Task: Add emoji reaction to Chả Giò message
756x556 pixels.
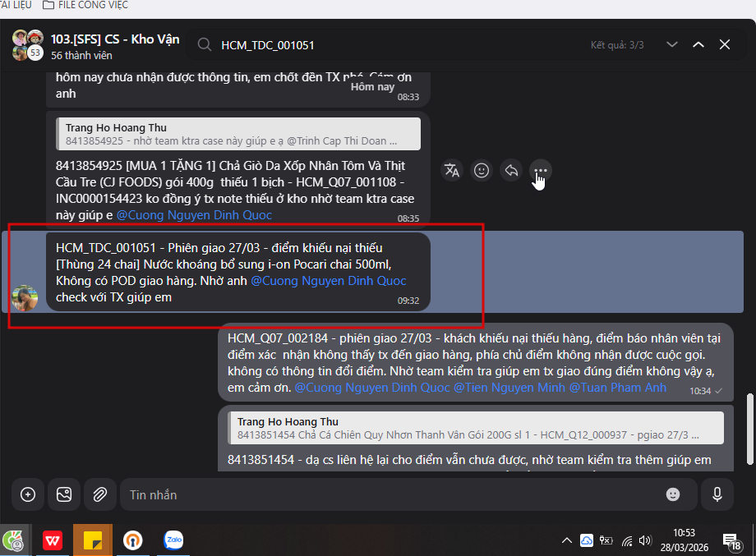Action: (x=482, y=170)
